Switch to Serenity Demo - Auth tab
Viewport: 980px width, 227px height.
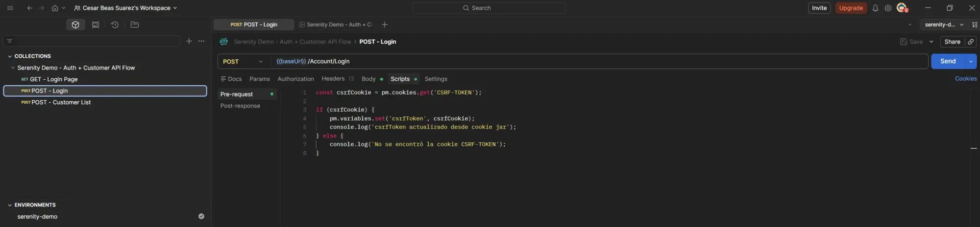tap(336, 24)
